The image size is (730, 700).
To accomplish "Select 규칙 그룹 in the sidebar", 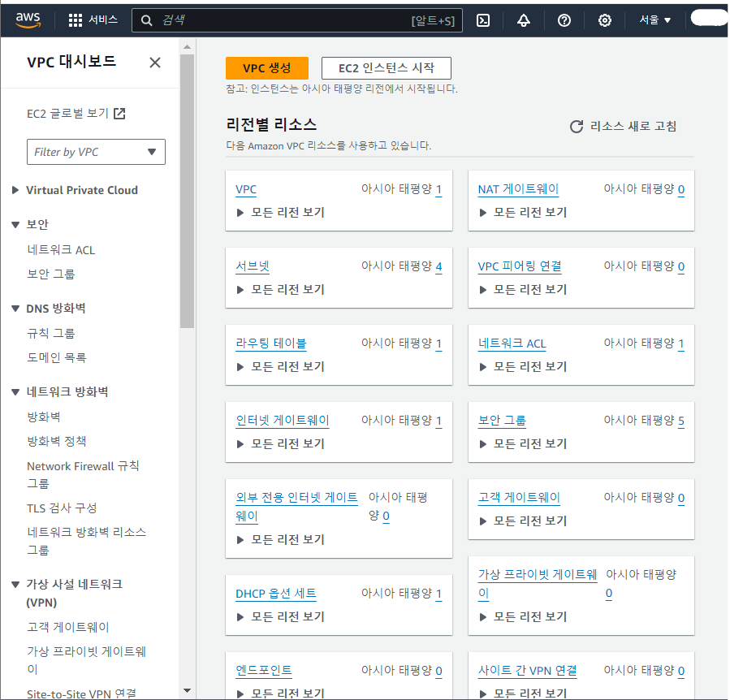I will click(x=50, y=334).
